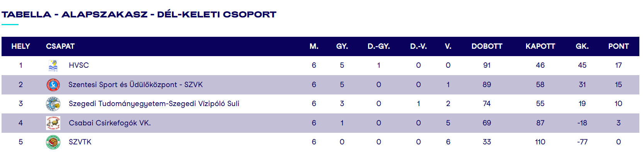Click the HVSC team logo

point(53,65)
